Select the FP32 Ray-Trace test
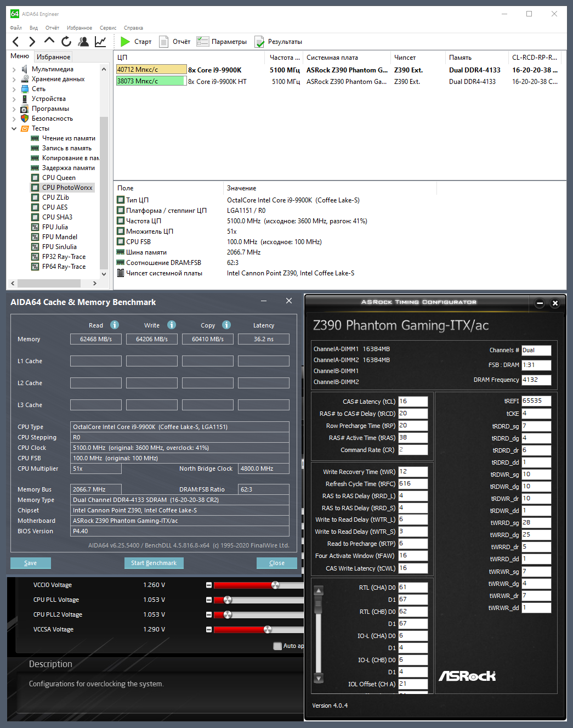This screenshot has width=573, height=728. point(64,257)
